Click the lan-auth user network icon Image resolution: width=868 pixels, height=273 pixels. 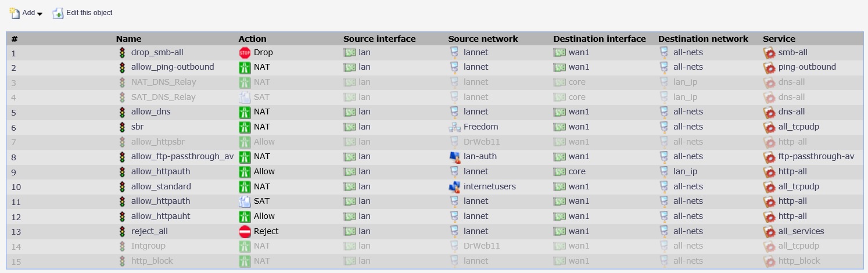tap(454, 156)
